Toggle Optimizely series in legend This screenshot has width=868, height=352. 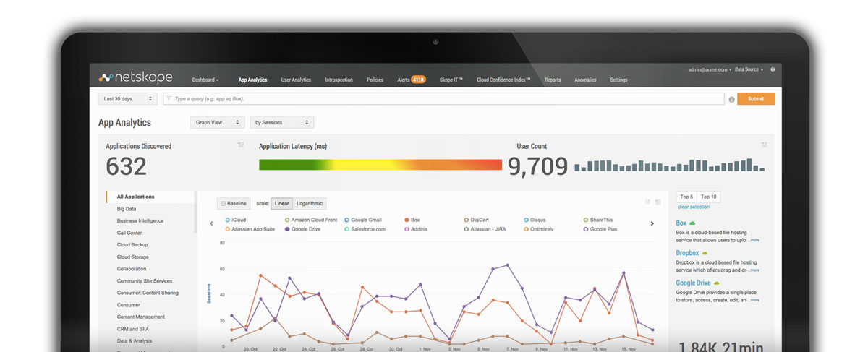tap(538, 229)
